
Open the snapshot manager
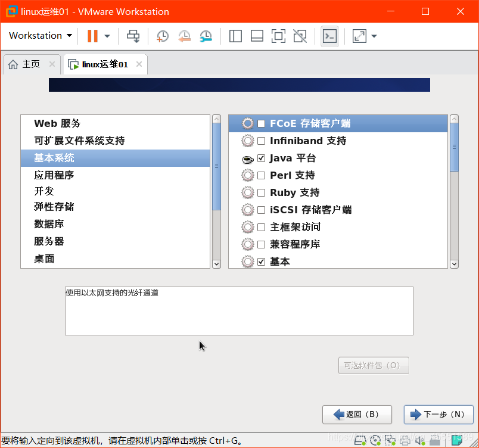click(x=206, y=36)
